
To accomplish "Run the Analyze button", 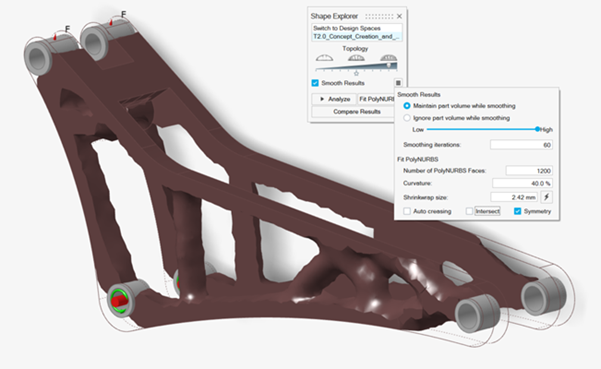I will pos(334,99).
